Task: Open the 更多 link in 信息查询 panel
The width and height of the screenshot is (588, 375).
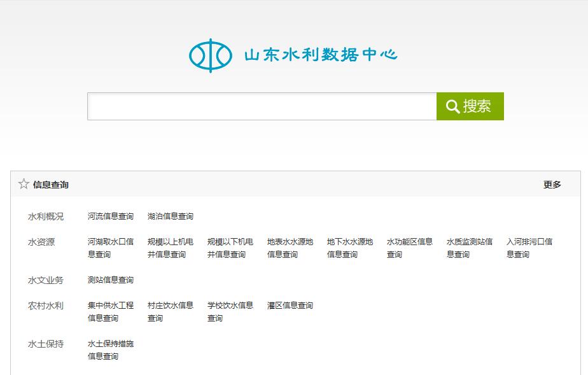Action: pos(552,185)
